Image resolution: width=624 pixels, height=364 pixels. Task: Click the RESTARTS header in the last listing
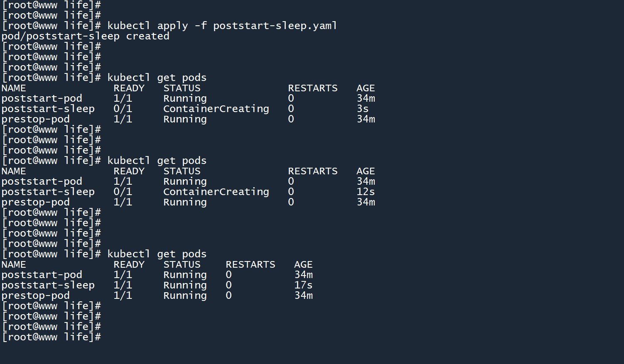point(250,264)
